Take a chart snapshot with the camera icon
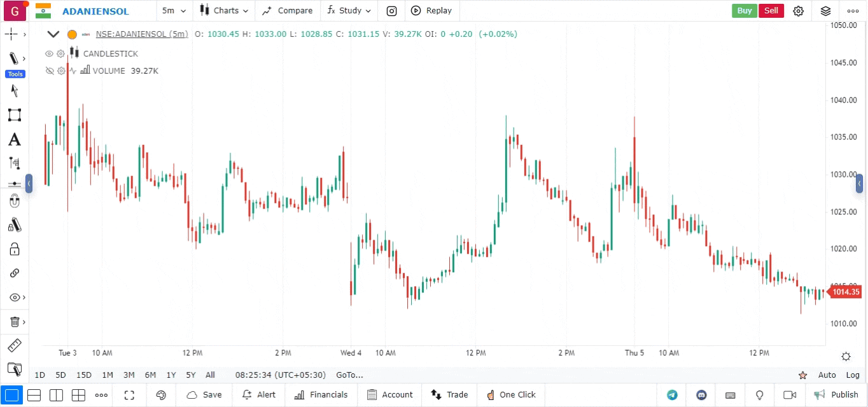 point(391,11)
